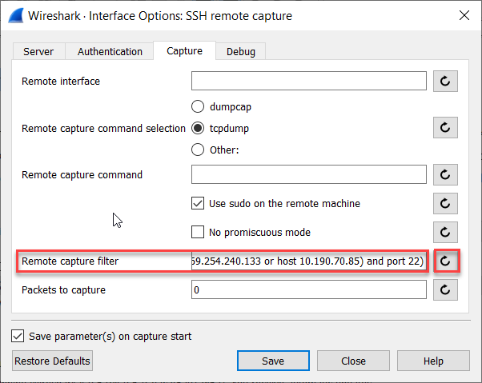482x383 pixels.
Task: Close the dialog with the X button
Action: click(464, 15)
